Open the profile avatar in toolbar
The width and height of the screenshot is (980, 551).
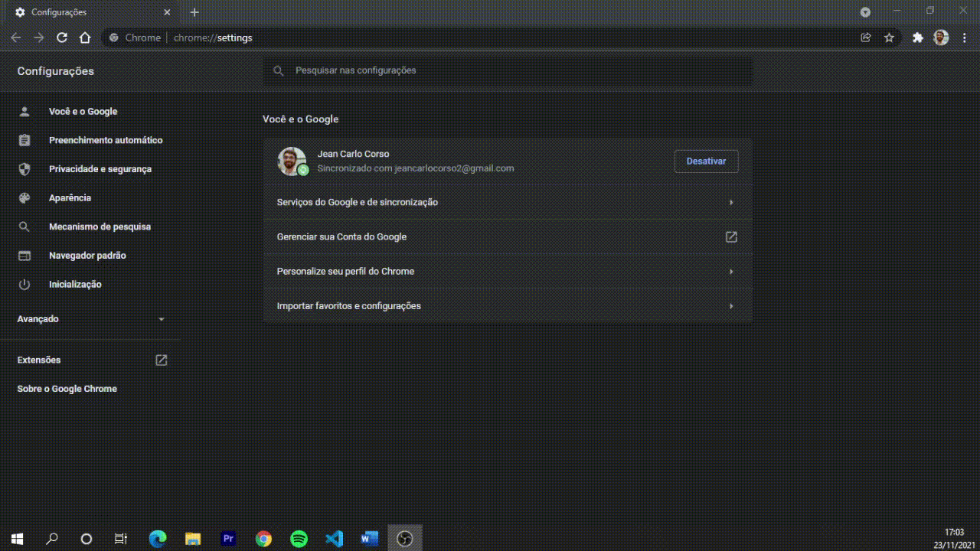[941, 37]
